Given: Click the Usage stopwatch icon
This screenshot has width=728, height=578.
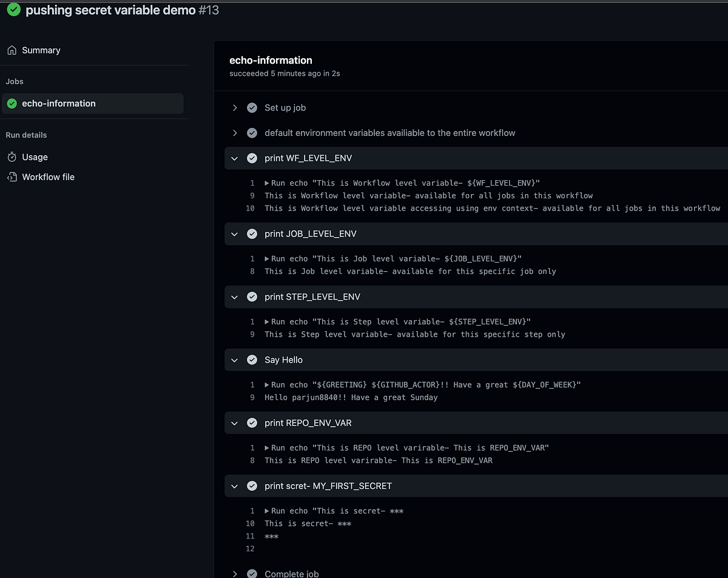Looking at the screenshot, I should [12, 157].
